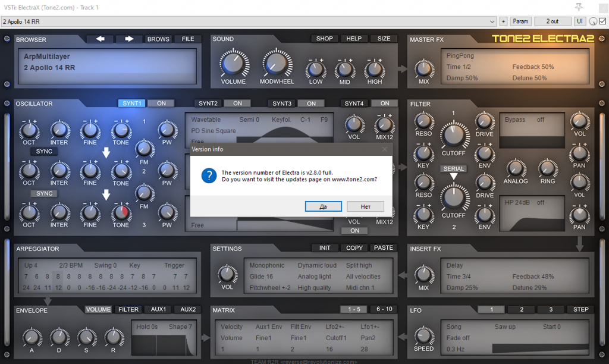Switch envelope to AUX1 tab
Image resolution: width=609 pixels, height=364 pixels.
[x=158, y=309]
